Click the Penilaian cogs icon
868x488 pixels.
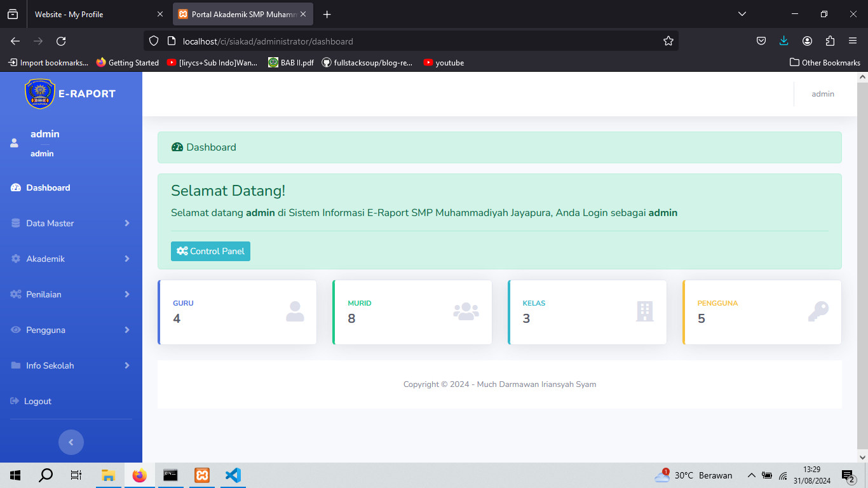coord(14,294)
